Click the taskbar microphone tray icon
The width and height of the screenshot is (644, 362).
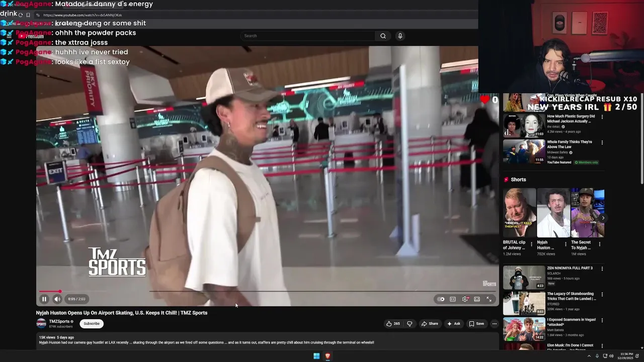597,356
